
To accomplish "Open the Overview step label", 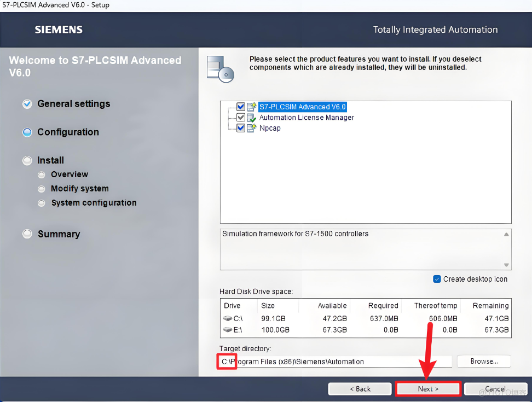I will coord(70,174).
